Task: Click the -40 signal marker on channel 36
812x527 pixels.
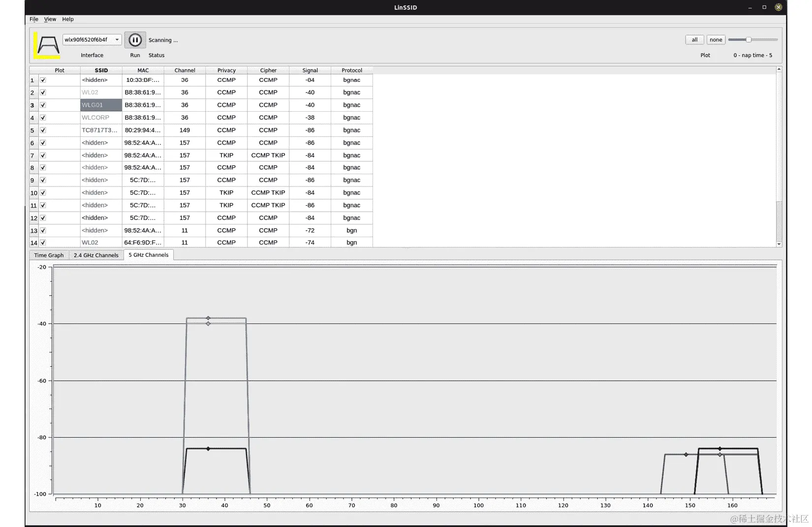Action: point(208,324)
